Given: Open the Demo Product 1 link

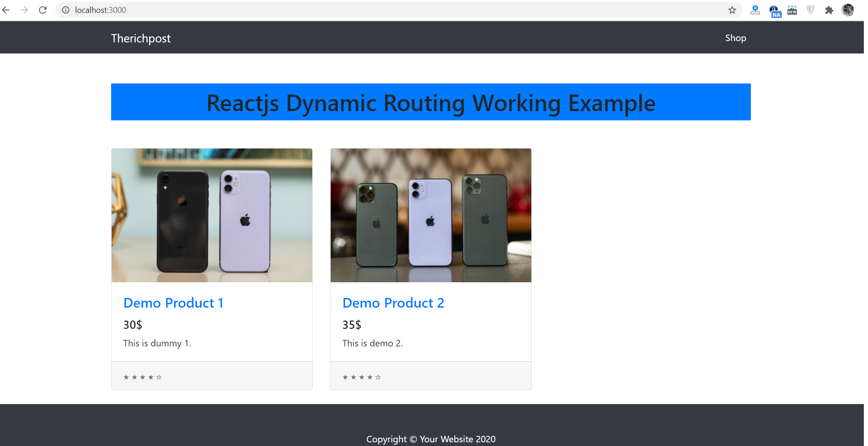Looking at the screenshot, I should coord(173,303).
